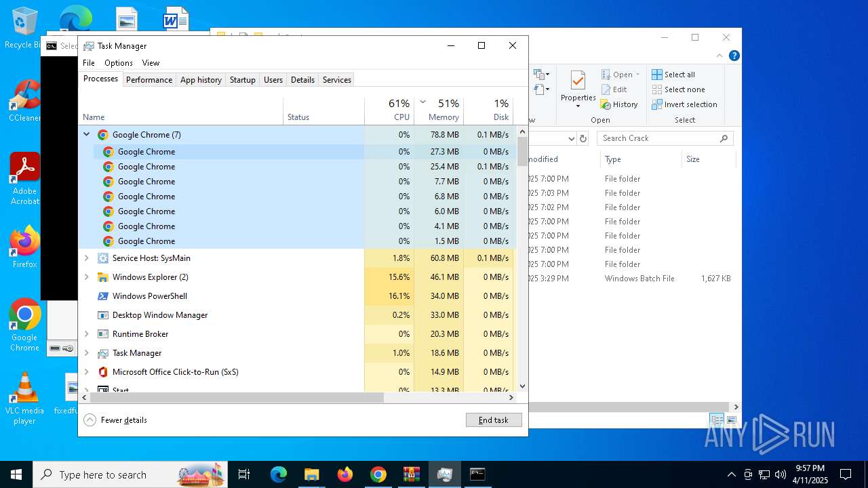Open the File menu in Task Manager
This screenshot has width=868, height=488.
pos(89,63)
